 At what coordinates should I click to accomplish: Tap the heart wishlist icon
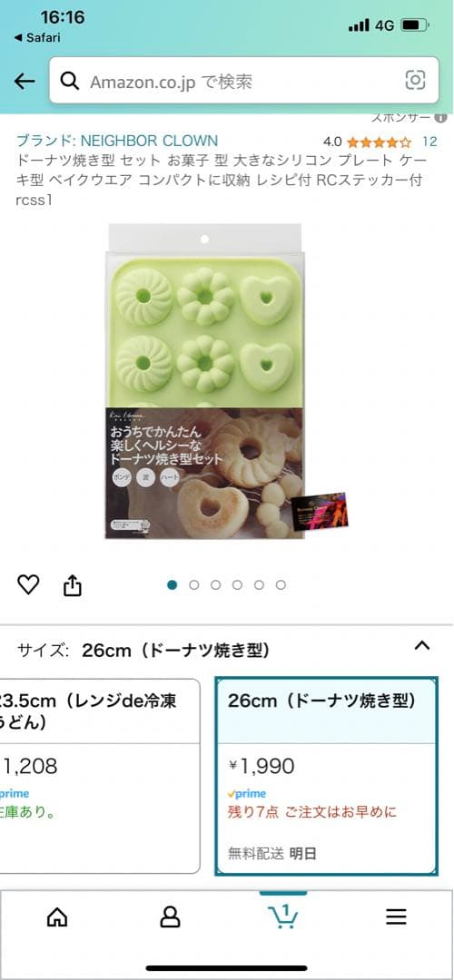[28, 585]
